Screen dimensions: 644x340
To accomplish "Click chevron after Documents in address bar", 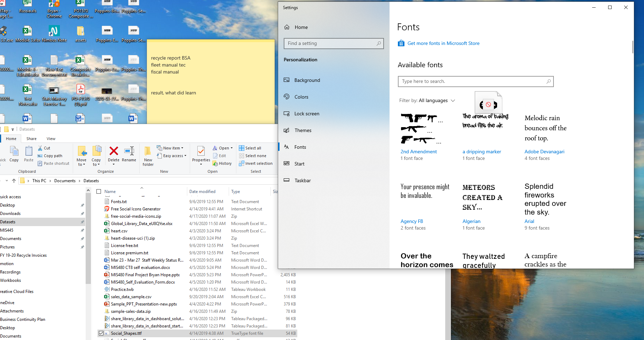I will (x=79, y=181).
